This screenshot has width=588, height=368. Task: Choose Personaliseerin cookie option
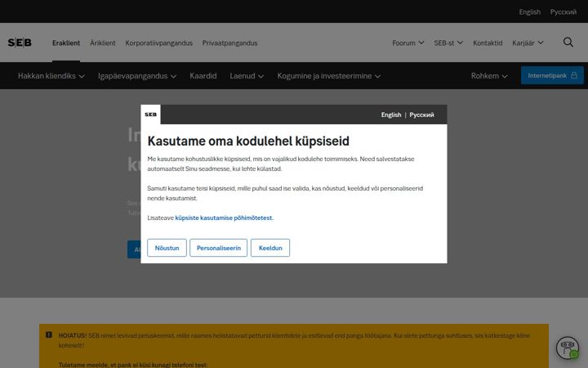219,248
